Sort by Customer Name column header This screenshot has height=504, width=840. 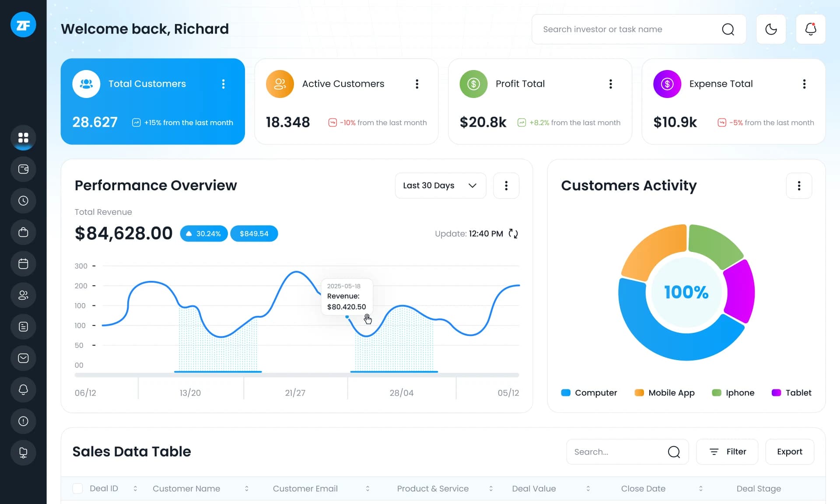(247, 488)
